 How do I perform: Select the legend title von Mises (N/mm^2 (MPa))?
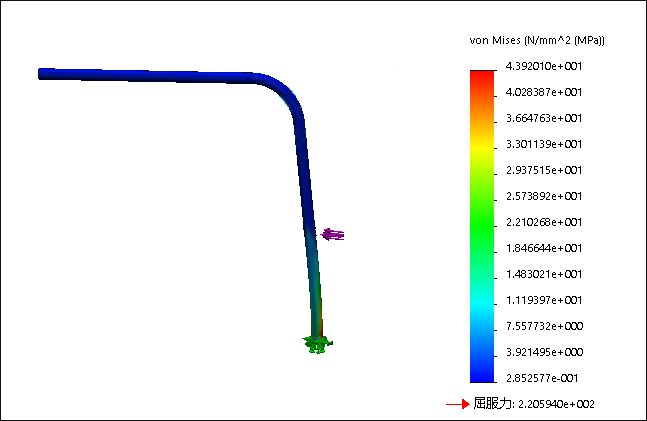537,40
